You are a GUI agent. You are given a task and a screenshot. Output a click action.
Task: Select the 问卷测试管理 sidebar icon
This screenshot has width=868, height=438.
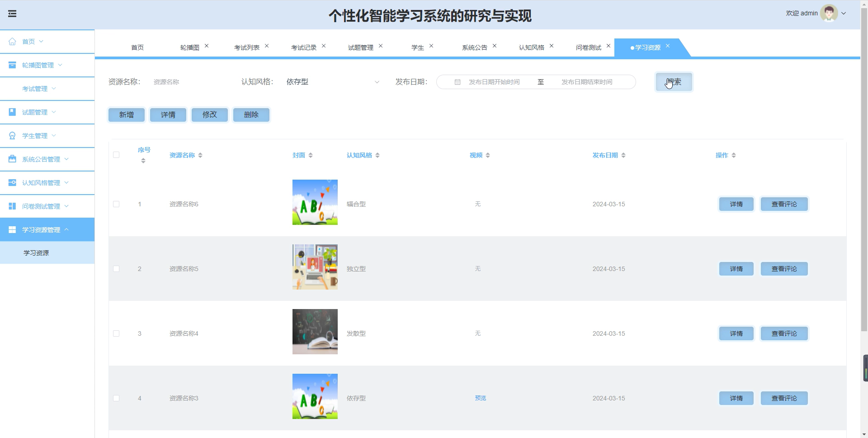tap(12, 206)
